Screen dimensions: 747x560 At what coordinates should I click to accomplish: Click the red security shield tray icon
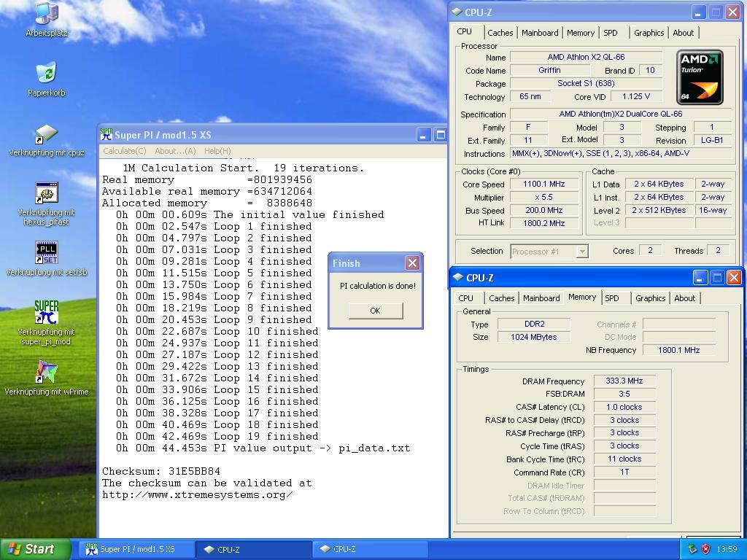[705, 549]
